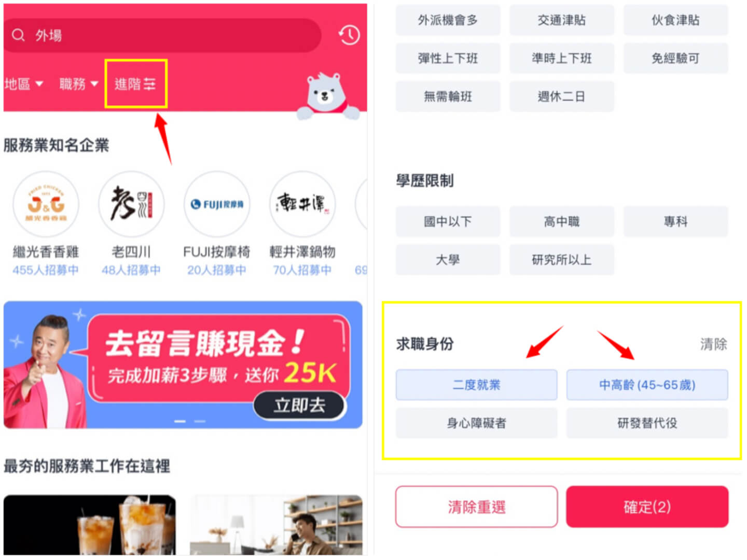Open FUJI按摩椅 company logo

[x=217, y=204]
